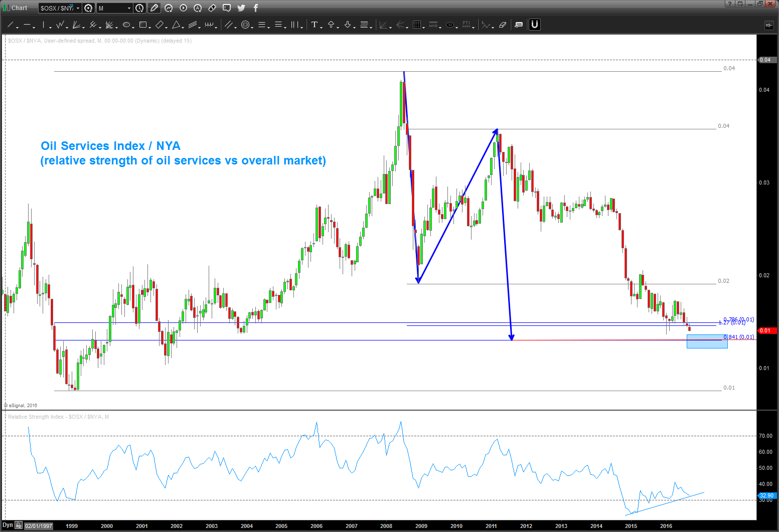Click the eraser tool icon
Image resolution: width=779 pixels, height=532 pixels.
[x=503, y=25]
